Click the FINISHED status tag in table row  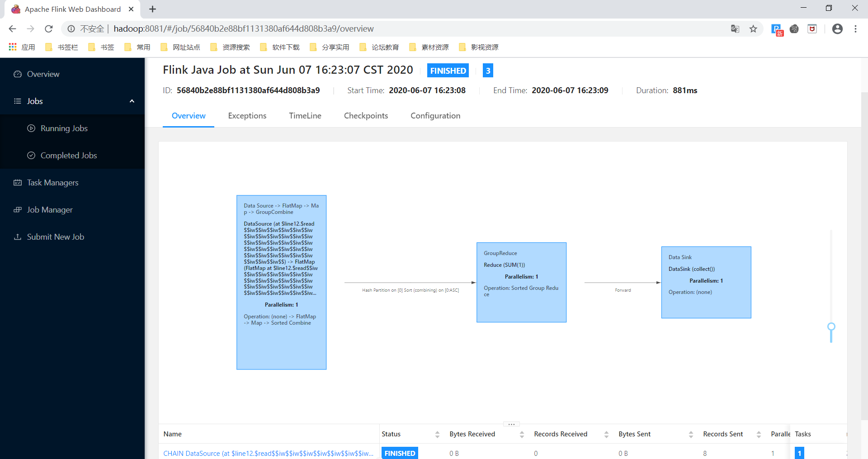pyautogui.click(x=400, y=453)
